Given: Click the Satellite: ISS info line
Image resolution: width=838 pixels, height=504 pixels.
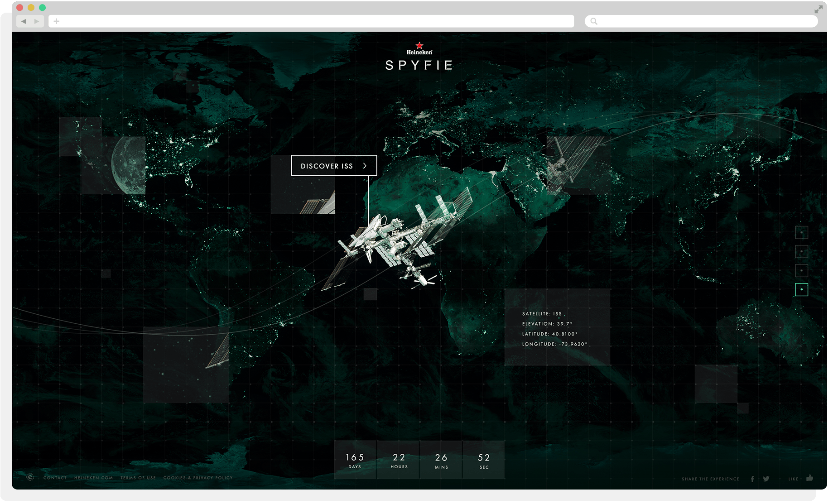Looking at the screenshot, I should [542, 314].
